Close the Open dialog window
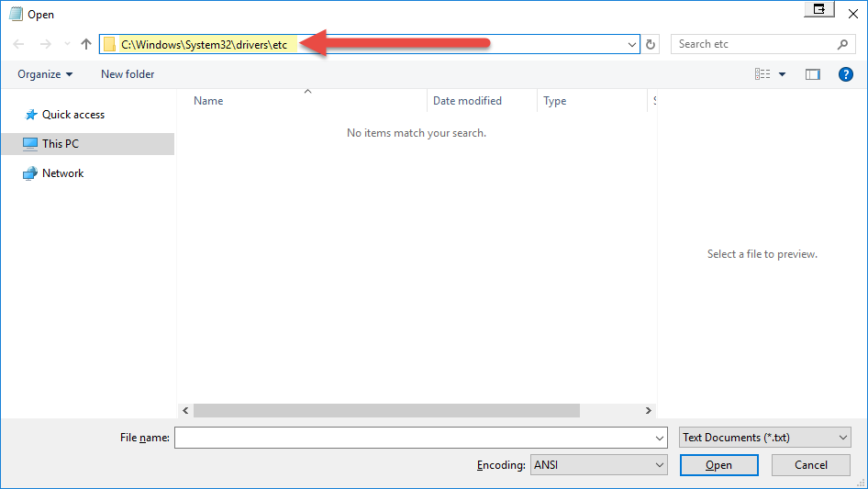The image size is (868, 489). pos(853,14)
